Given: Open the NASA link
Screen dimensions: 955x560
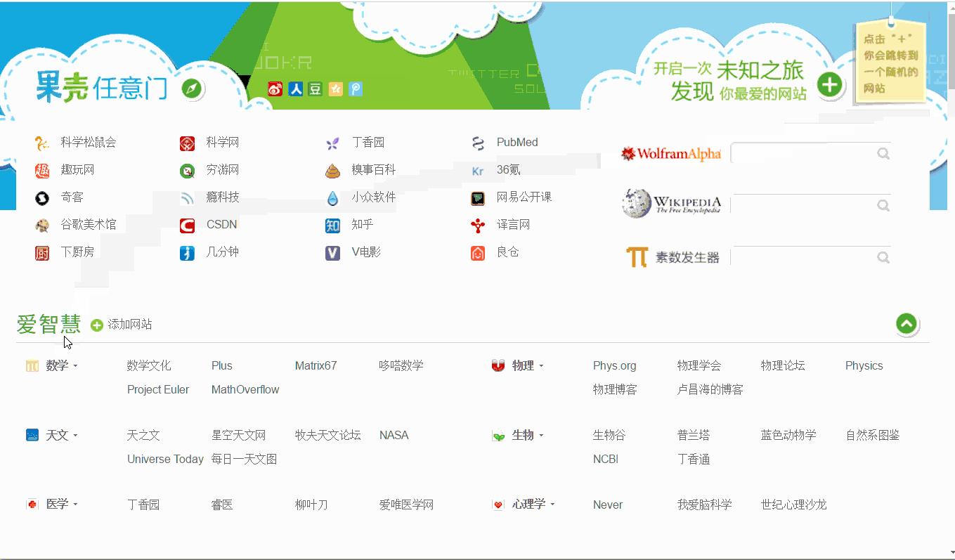Looking at the screenshot, I should pyautogui.click(x=394, y=435).
